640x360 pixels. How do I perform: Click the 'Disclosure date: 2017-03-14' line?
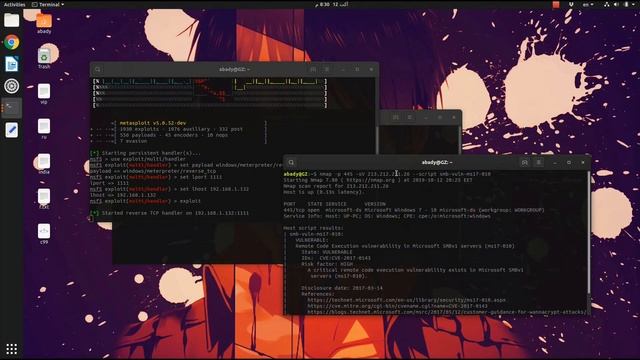click(342, 288)
